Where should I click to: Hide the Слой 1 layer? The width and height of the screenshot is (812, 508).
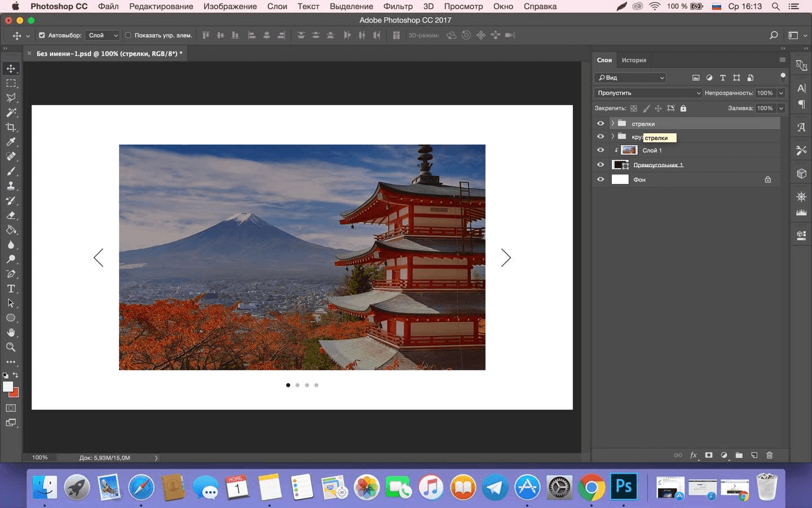point(601,150)
